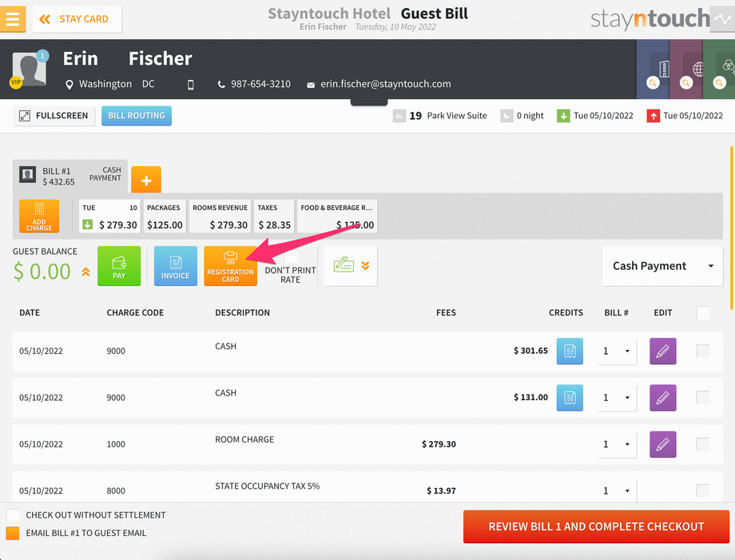This screenshot has width=735, height=560.
Task: Open the Cash Payment dropdown
Action: (663, 266)
